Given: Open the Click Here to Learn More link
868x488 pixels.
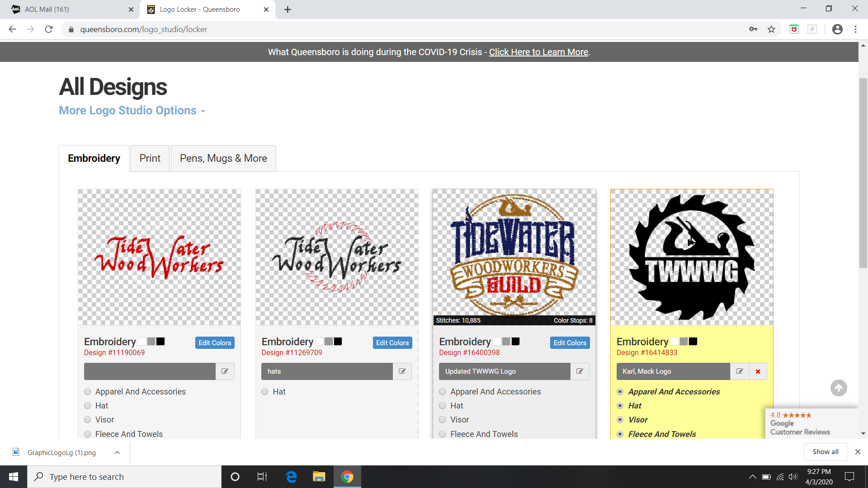Looking at the screenshot, I should [x=538, y=52].
